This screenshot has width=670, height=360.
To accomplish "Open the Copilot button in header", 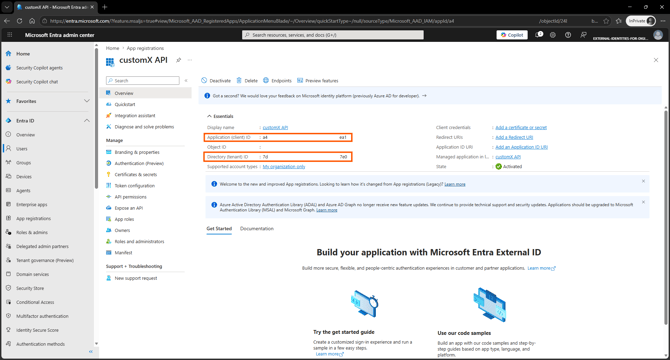I will (512, 35).
